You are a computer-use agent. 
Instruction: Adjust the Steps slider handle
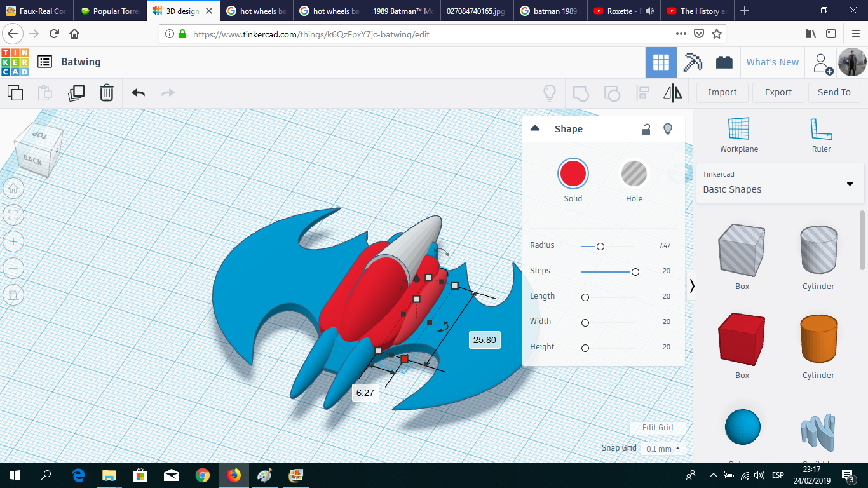635,271
